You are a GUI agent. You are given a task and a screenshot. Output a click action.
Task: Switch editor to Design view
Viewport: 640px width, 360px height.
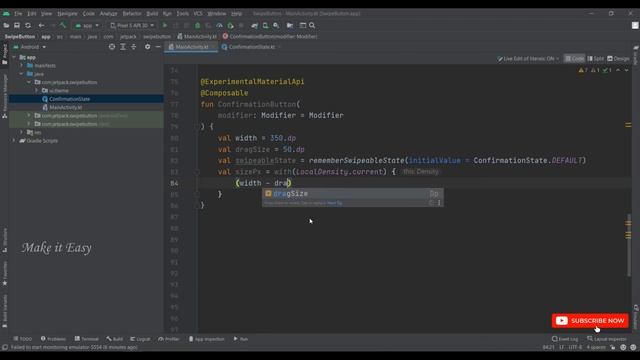618,59
